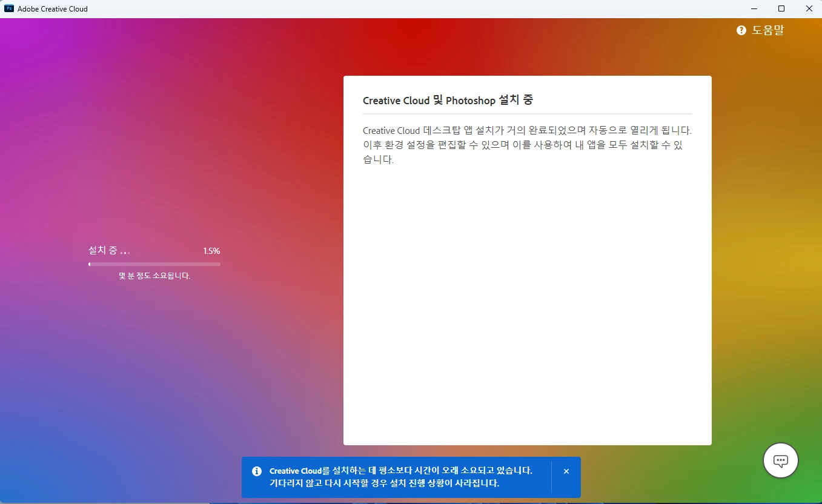Viewport: 822px width, 504px height.
Task: Click the 설치 중 status label
Action: 109,250
